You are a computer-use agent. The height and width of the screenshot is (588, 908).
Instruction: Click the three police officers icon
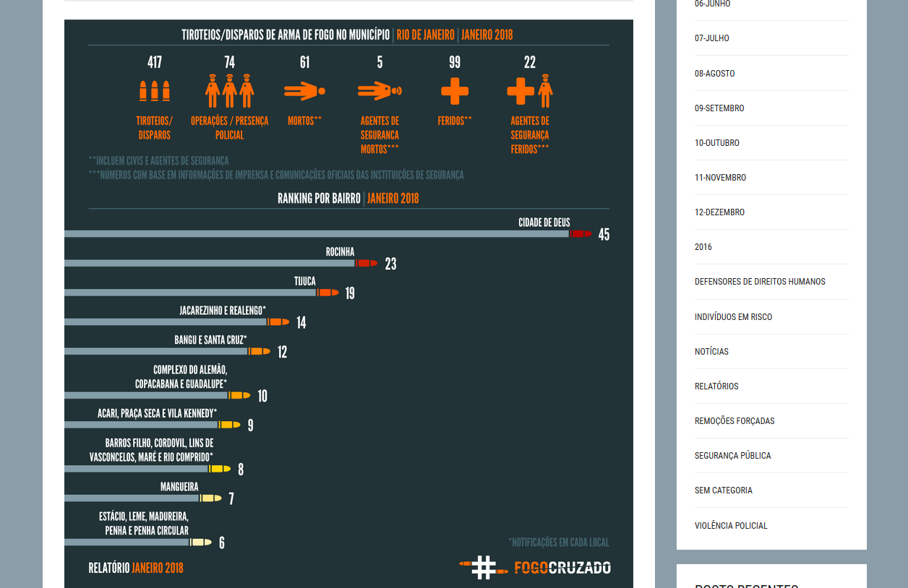coord(229,91)
